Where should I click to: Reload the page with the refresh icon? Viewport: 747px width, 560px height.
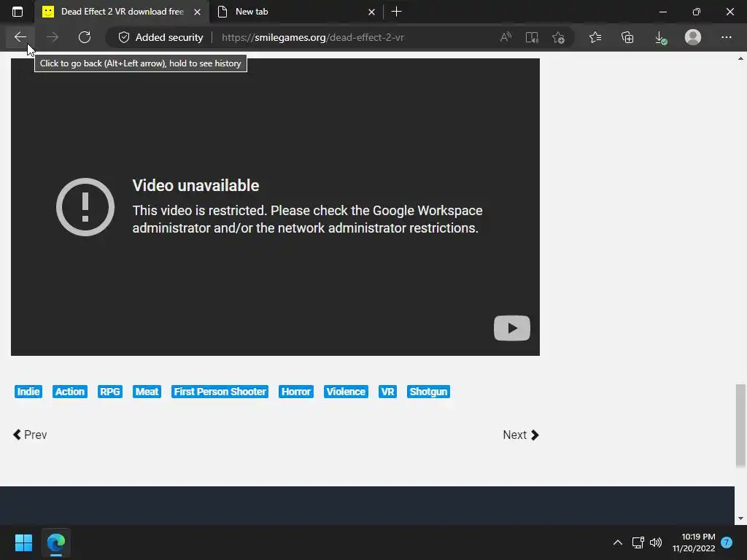pos(85,37)
